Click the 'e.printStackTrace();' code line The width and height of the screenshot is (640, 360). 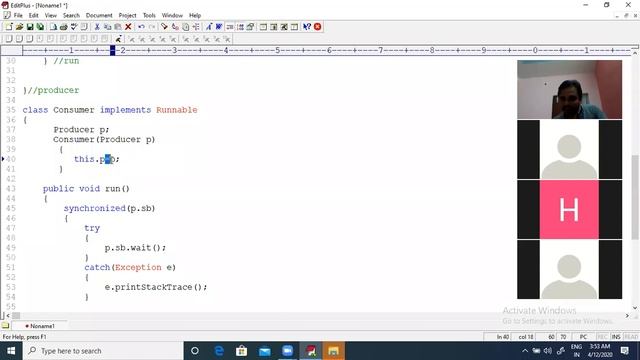coord(156,287)
